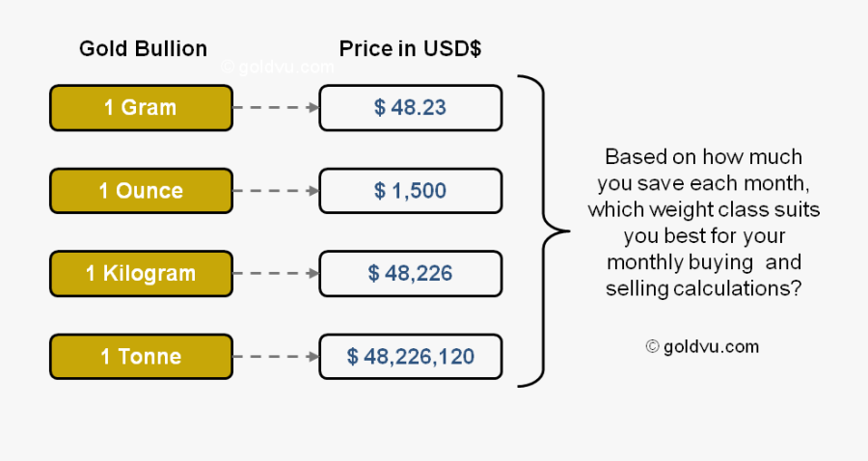Screen dimensions: 868x461
Task: Click the dashed arrow after 1 Tonne
Action: (x=276, y=357)
